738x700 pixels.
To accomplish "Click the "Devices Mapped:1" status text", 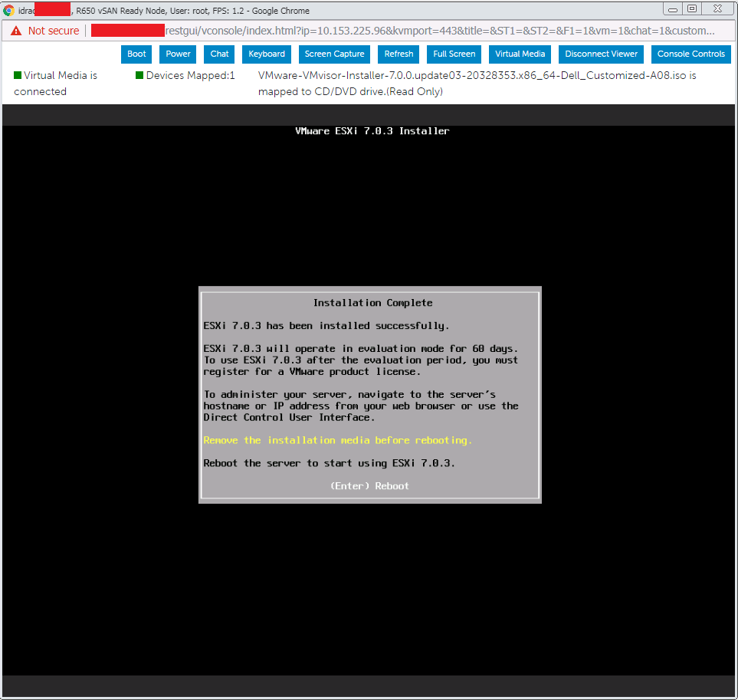I will click(190, 75).
